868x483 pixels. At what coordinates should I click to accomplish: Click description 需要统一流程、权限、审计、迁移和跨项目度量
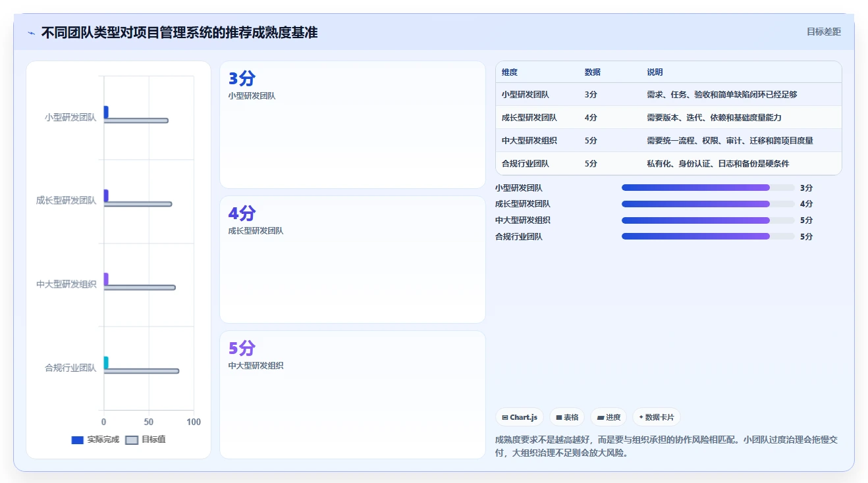730,141
